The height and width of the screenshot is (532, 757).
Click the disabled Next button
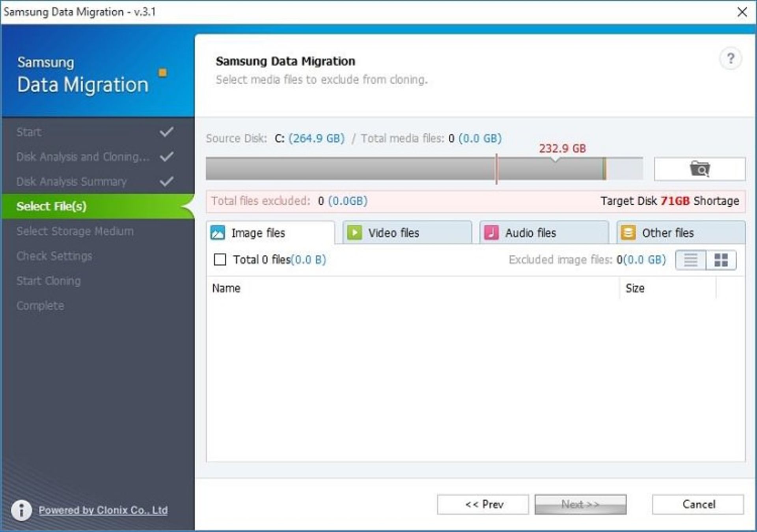point(580,504)
